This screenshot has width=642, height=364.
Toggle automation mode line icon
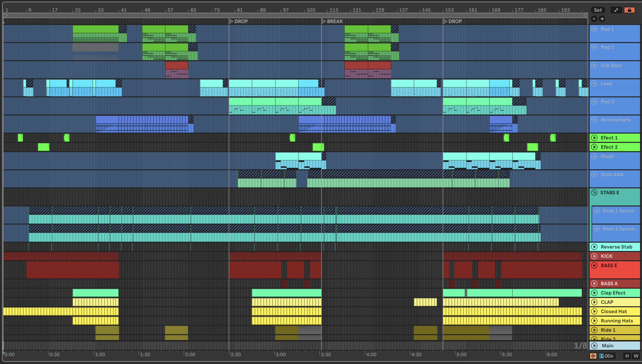(x=616, y=10)
